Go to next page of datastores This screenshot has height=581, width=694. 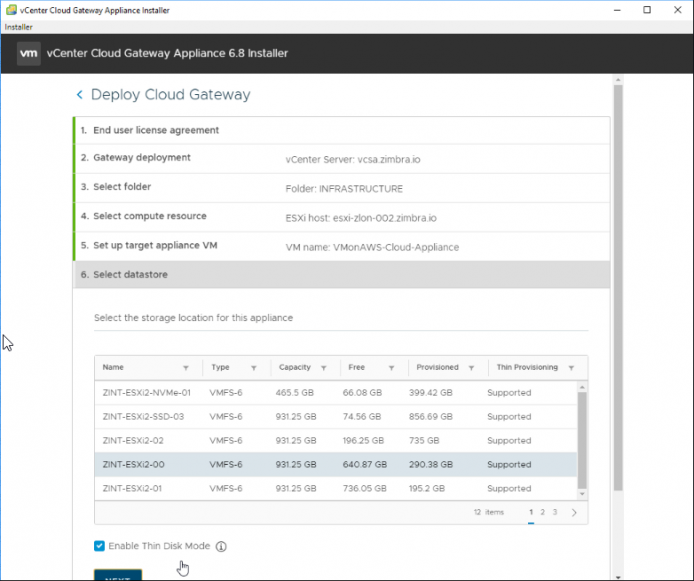coord(574,512)
